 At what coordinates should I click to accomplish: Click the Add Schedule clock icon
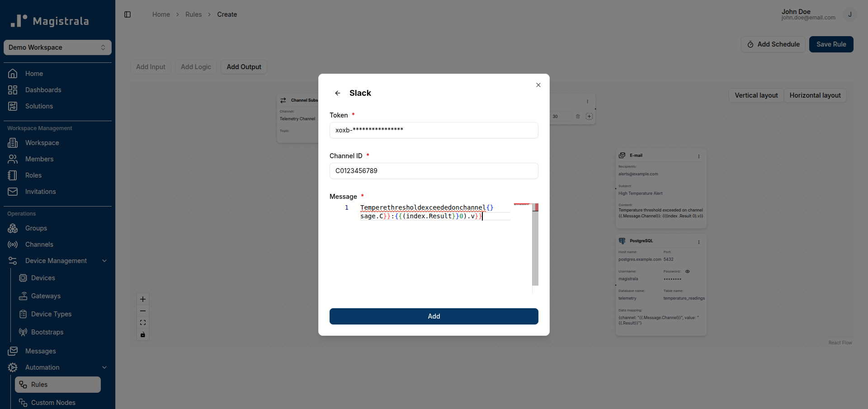click(x=750, y=44)
